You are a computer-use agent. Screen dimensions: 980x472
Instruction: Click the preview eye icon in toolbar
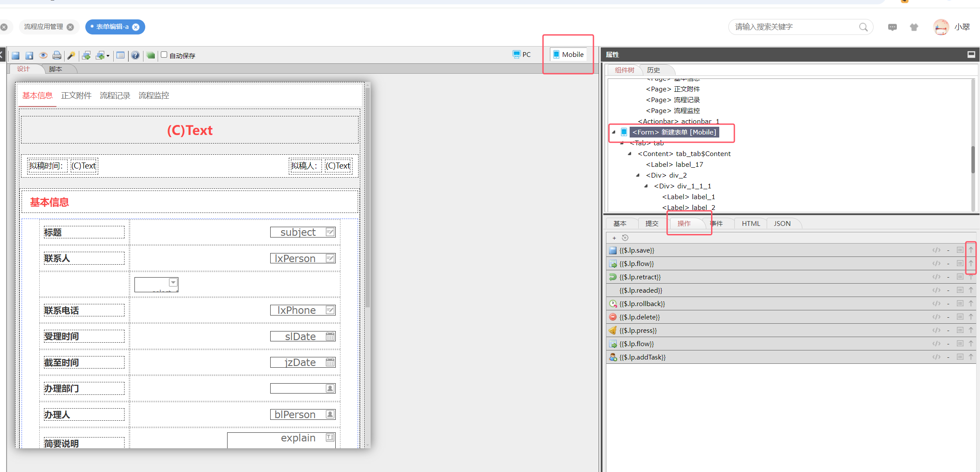tap(43, 55)
